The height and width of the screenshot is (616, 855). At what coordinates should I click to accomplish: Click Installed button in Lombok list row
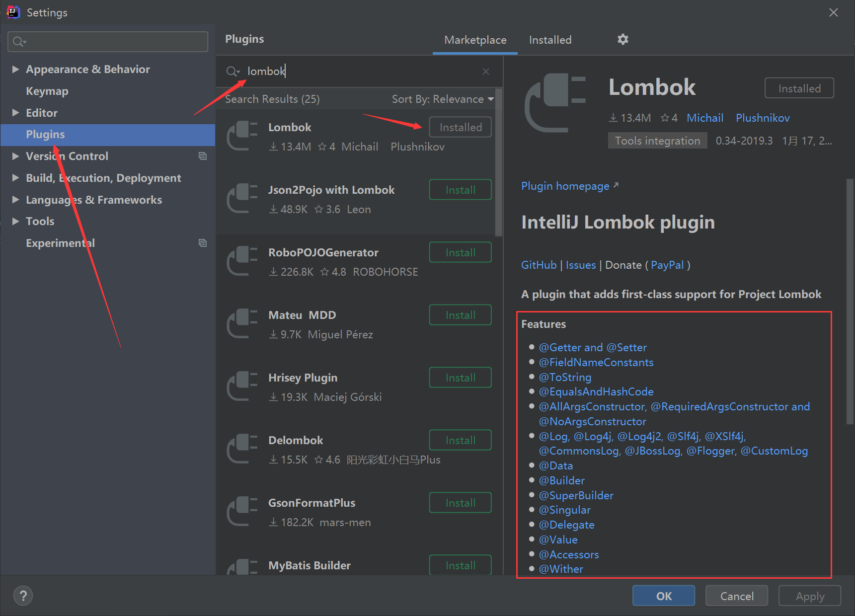(460, 127)
